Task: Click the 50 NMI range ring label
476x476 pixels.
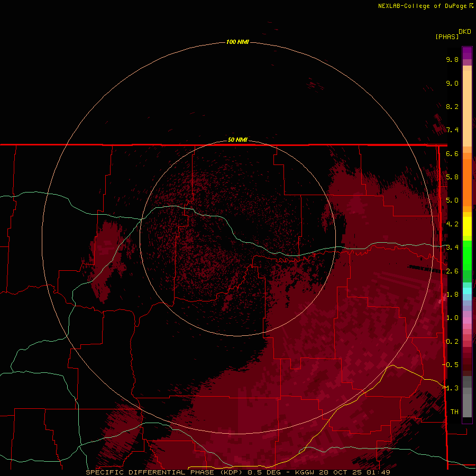Action: [237, 140]
